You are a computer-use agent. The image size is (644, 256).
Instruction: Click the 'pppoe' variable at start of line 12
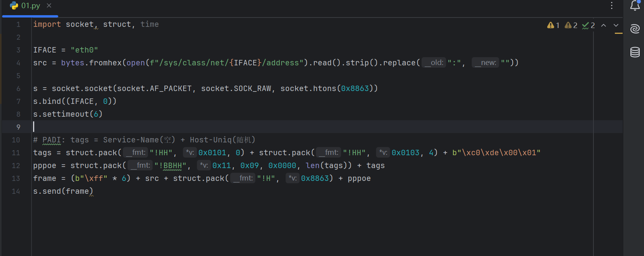45,165
